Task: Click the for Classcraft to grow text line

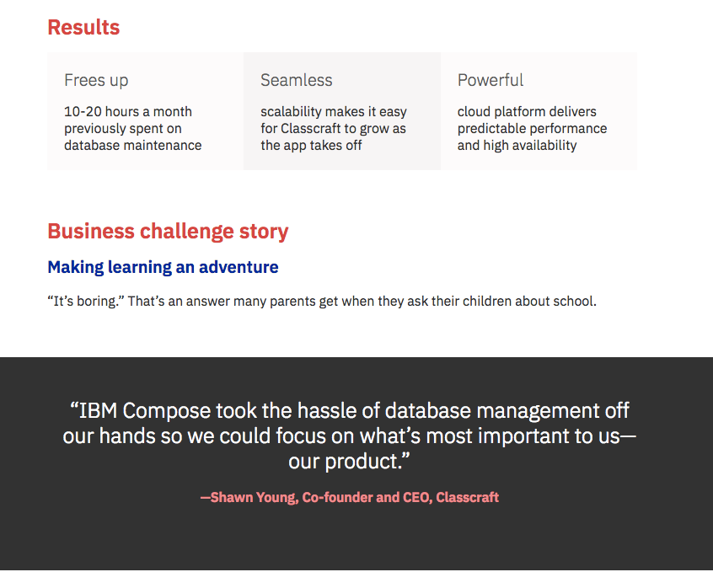Action: [333, 129]
